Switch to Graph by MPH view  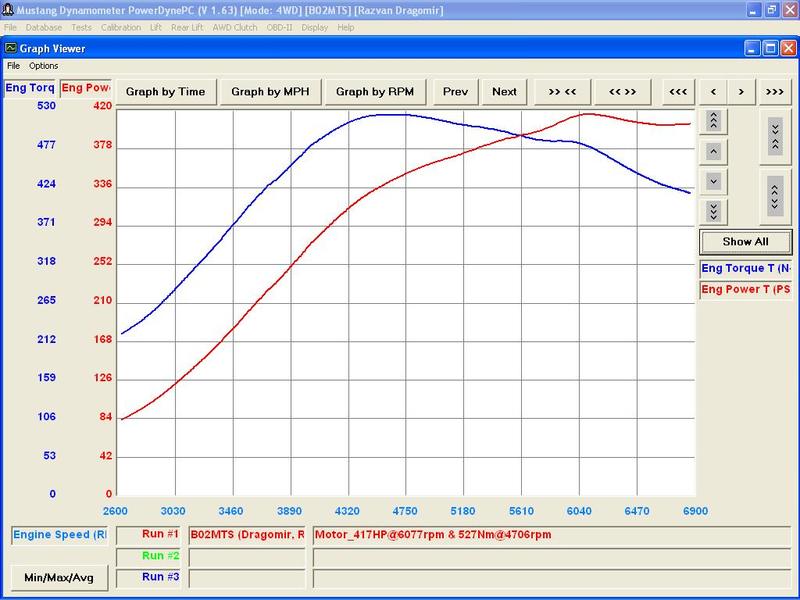270,92
